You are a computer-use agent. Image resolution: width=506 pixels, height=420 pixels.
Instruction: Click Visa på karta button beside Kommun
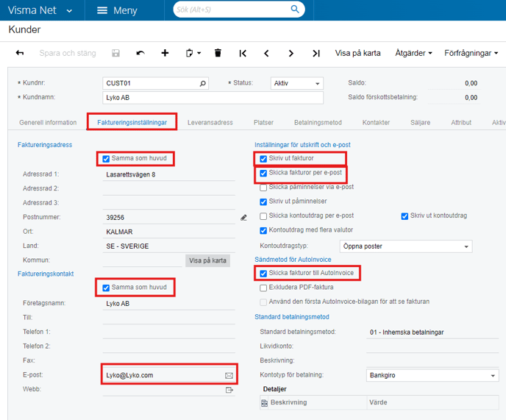pos(207,260)
